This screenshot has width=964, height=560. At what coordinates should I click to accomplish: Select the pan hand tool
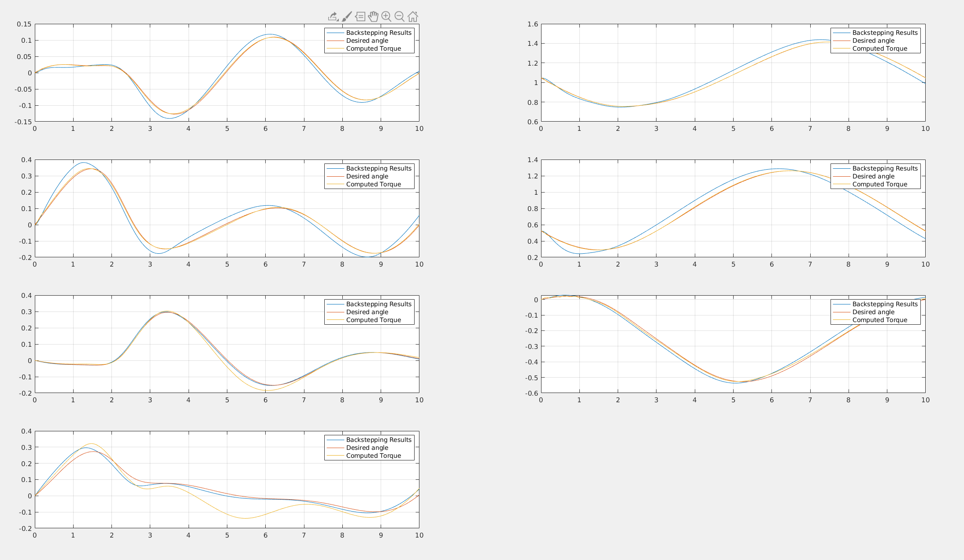point(373,17)
